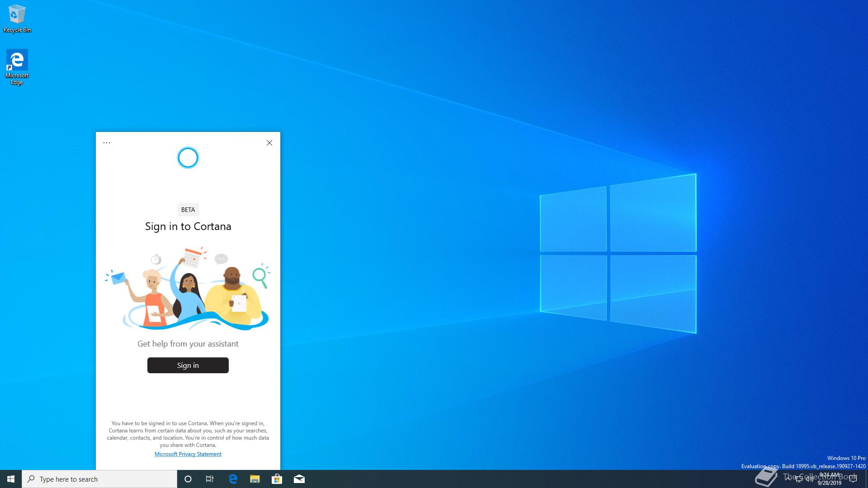Expand hidden system tray icons chevron

coord(788,479)
